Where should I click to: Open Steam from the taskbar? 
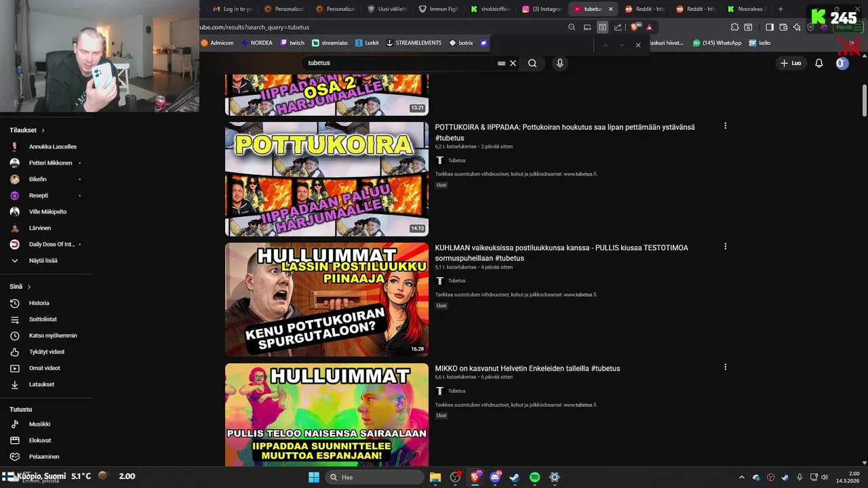[x=515, y=477]
